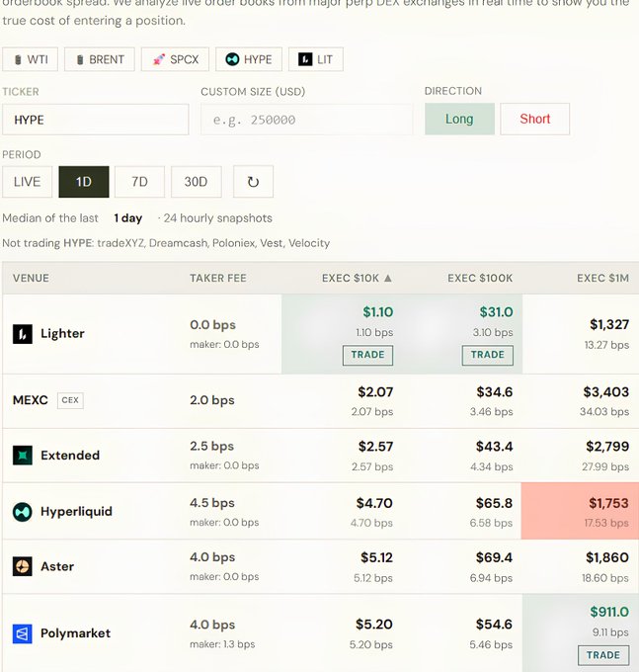Click the Aster logo icon
Screen dimensions: 639x672
coord(23,566)
